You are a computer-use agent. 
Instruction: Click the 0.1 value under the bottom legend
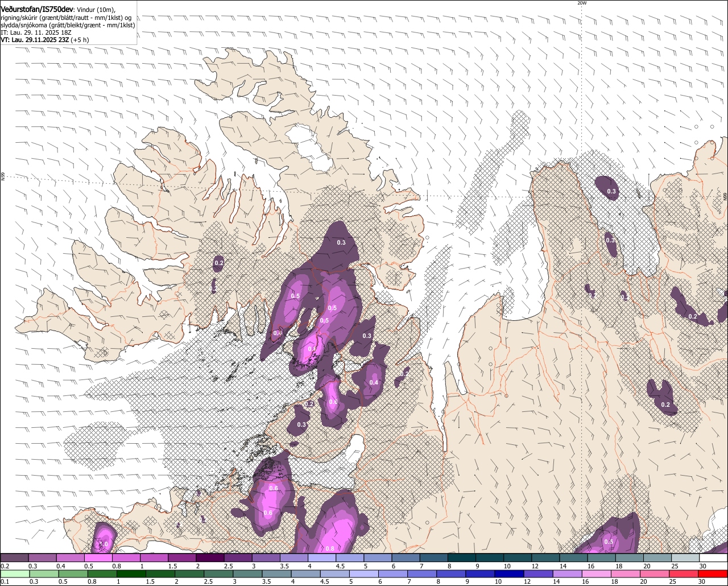click(x=5, y=582)
